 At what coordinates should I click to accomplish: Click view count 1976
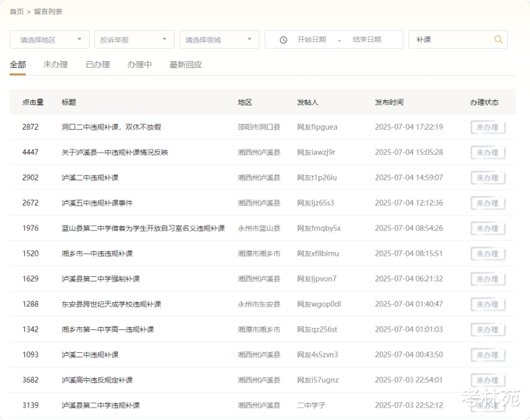(x=30, y=228)
